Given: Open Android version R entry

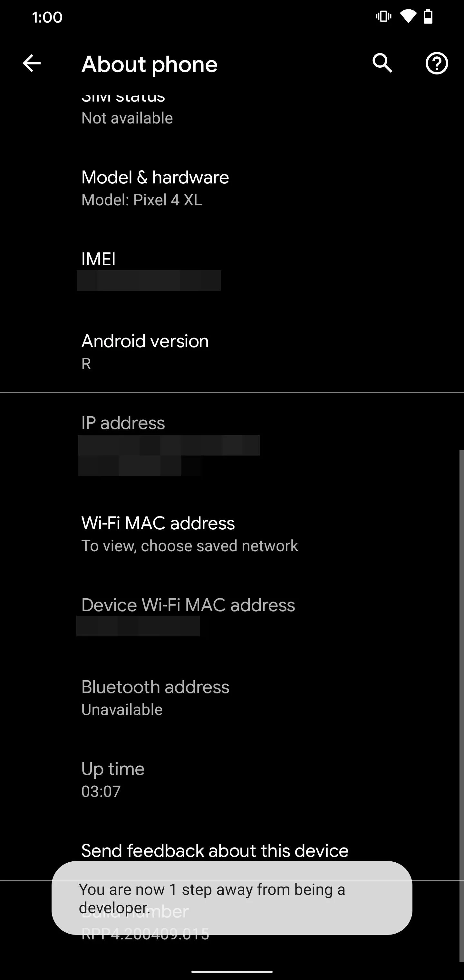Looking at the screenshot, I should click(232, 352).
